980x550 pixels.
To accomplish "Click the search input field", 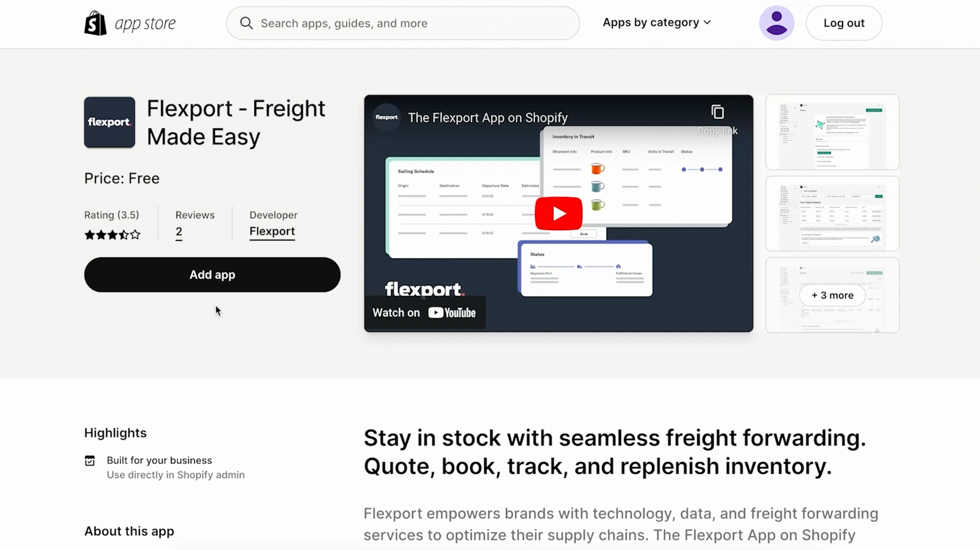I will pyautogui.click(x=402, y=23).
